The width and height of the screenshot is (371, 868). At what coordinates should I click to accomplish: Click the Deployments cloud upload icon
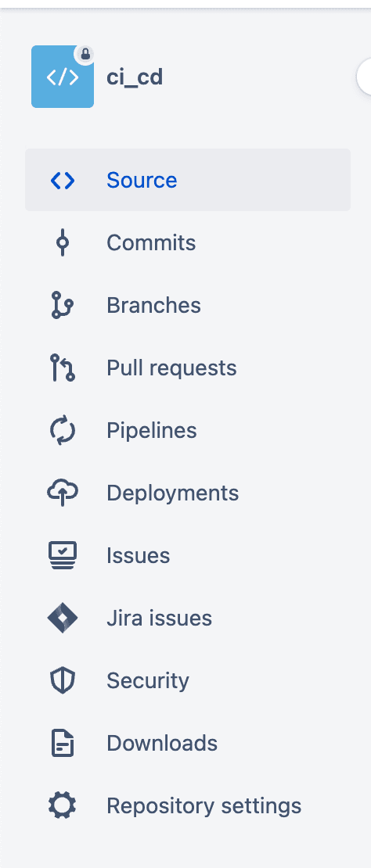tap(63, 493)
